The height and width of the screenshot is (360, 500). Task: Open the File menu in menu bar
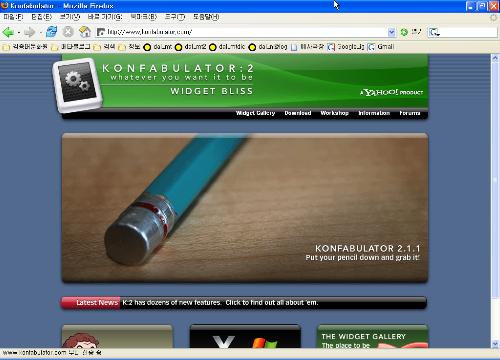(13, 17)
